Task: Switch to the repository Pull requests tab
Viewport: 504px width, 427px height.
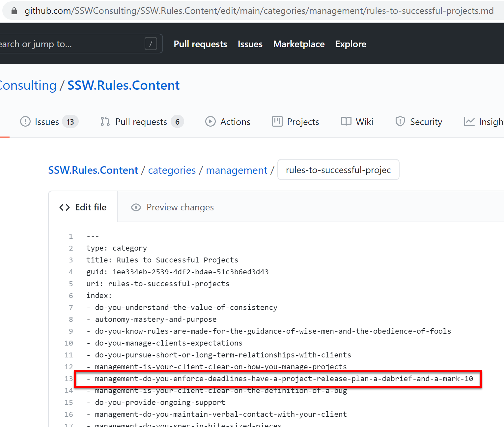Action: click(142, 122)
